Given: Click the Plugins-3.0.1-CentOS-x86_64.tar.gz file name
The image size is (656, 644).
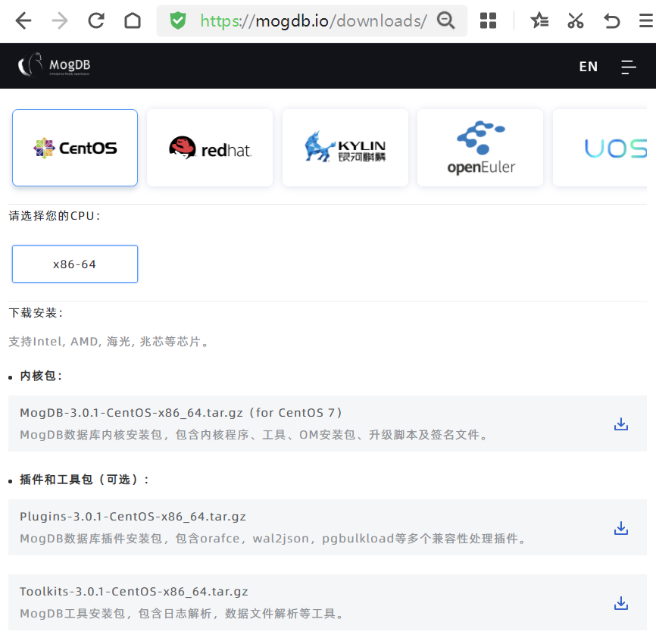Looking at the screenshot, I should [x=133, y=517].
